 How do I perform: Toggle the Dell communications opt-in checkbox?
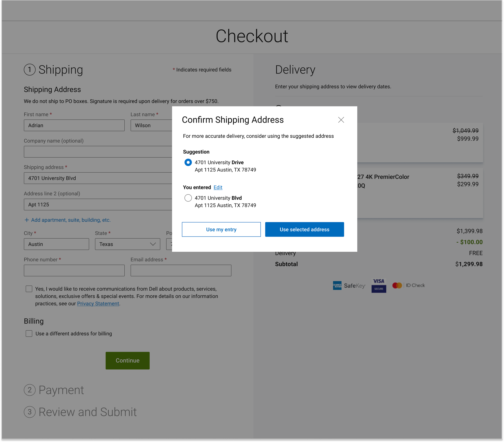pyautogui.click(x=29, y=289)
